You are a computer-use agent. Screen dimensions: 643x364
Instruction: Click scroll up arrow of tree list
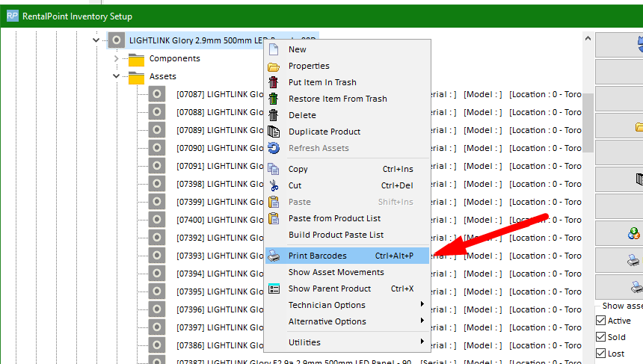(x=588, y=39)
